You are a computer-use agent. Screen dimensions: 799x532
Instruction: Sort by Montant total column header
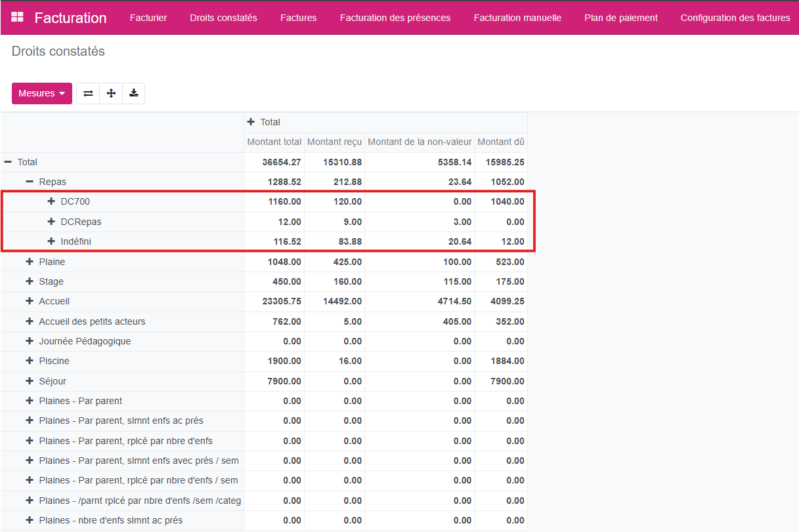coord(274,142)
